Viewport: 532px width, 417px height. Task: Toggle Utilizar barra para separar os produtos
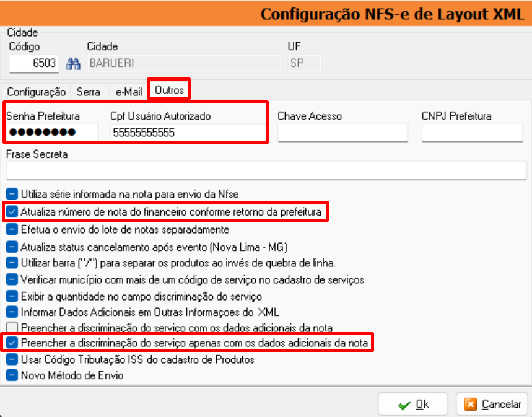click(12, 263)
